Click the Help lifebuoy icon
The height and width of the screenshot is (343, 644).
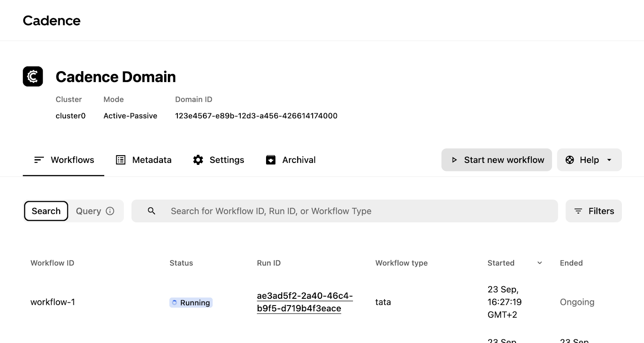pyautogui.click(x=570, y=160)
